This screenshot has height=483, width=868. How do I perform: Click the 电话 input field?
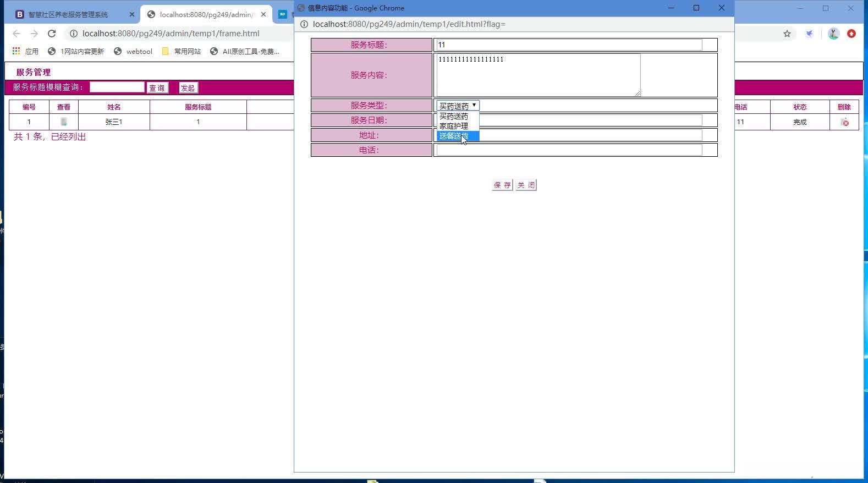pos(569,150)
